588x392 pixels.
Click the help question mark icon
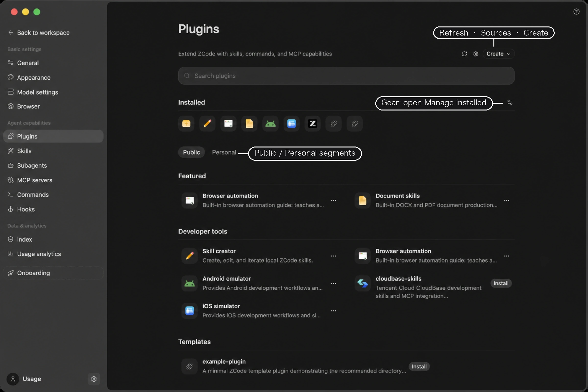pyautogui.click(x=576, y=12)
